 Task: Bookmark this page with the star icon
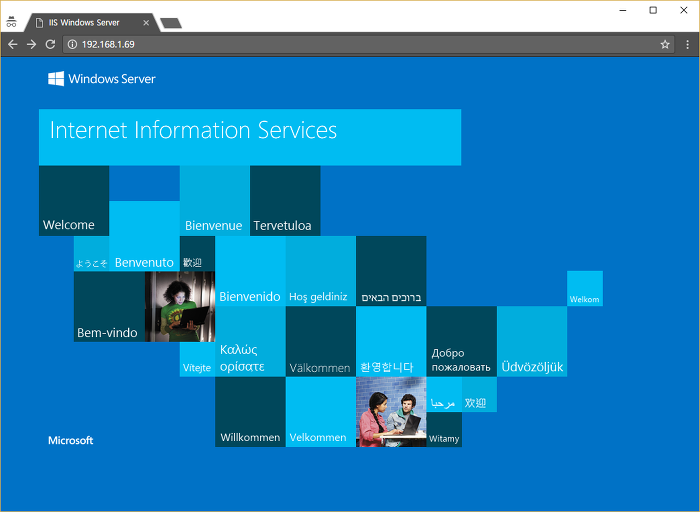665,44
